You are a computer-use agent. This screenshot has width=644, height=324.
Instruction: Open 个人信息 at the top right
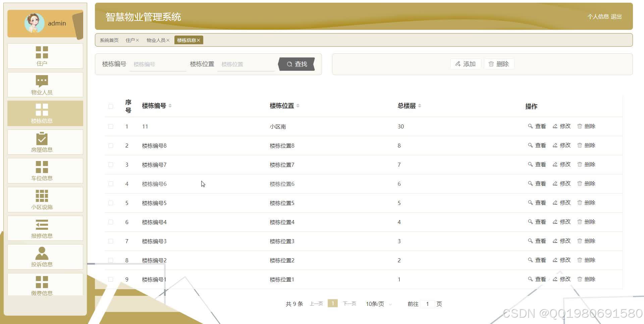598,16
